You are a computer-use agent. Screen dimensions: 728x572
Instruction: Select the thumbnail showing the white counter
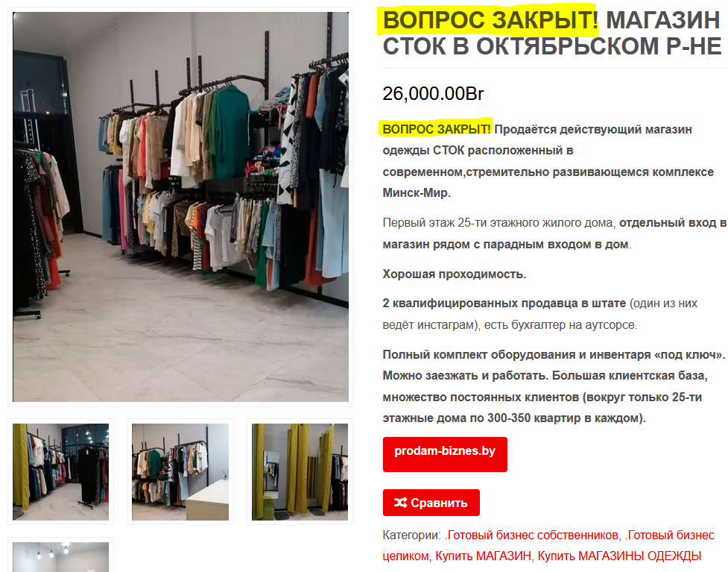pos(180,471)
